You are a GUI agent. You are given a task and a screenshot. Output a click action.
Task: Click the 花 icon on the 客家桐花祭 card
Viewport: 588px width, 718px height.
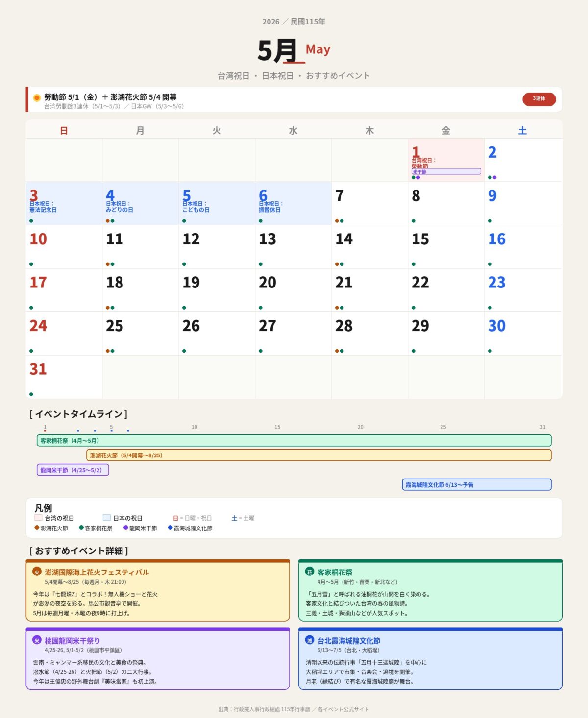coord(309,572)
